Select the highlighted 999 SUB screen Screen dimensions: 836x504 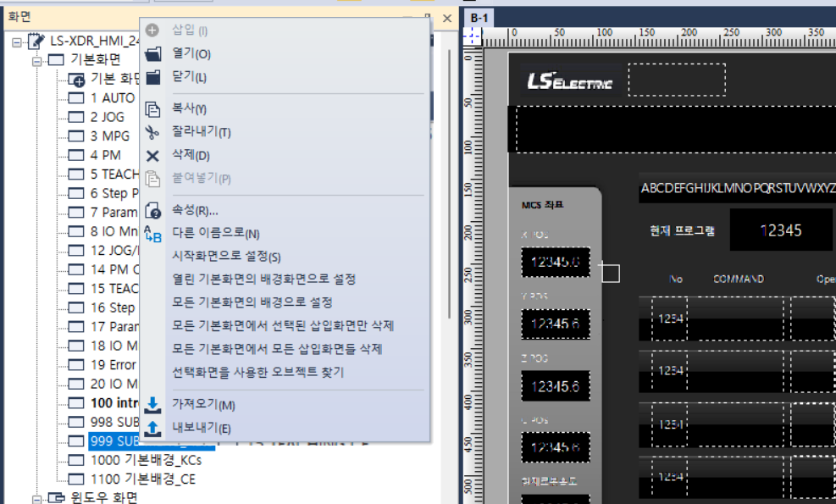[x=114, y=441]
